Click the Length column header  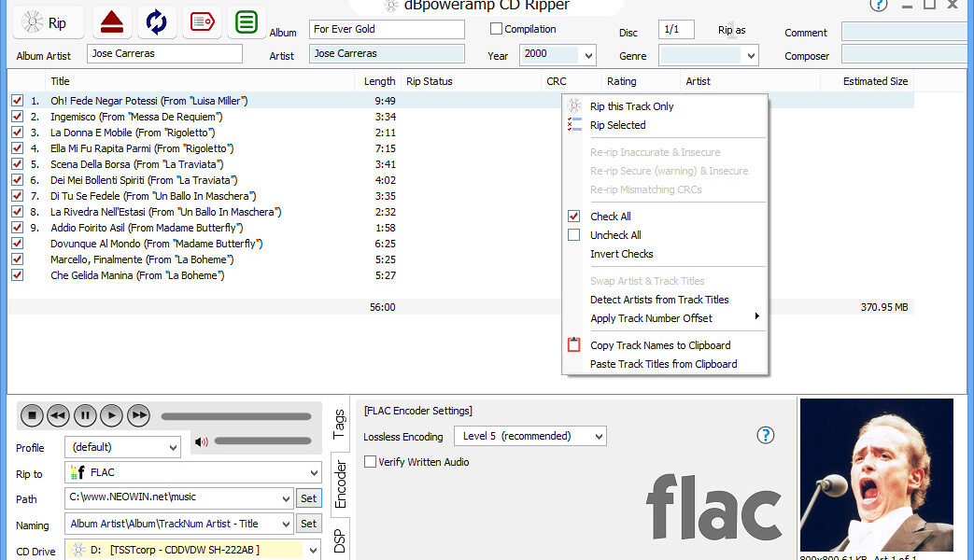coord(379,80)
